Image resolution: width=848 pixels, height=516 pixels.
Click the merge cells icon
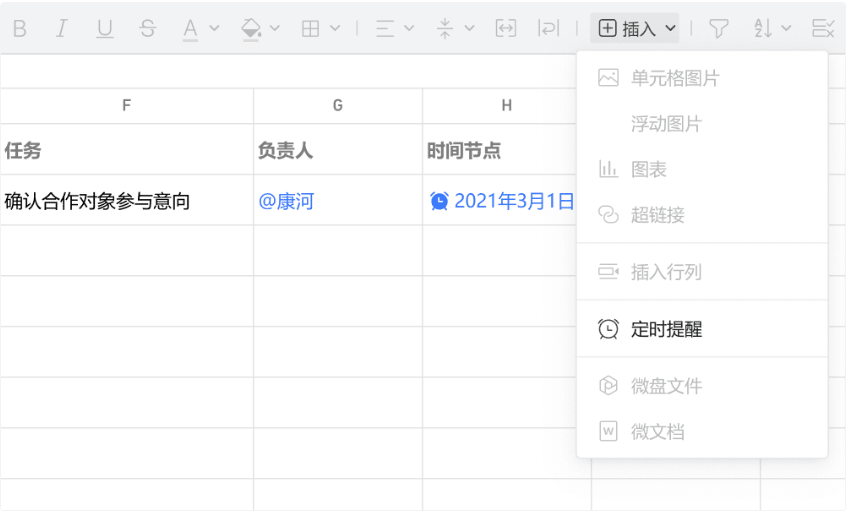[x=506, y=29]
